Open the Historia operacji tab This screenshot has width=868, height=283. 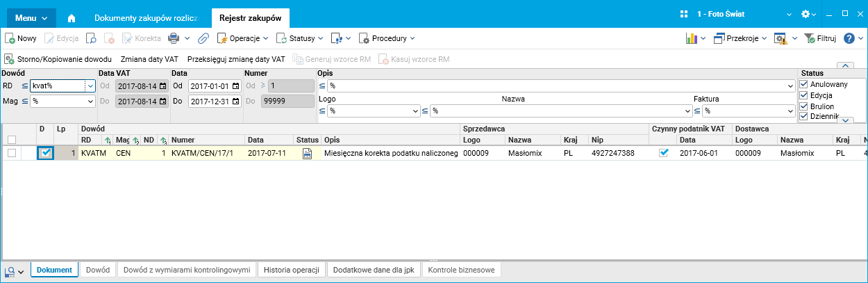coord(292,270)
